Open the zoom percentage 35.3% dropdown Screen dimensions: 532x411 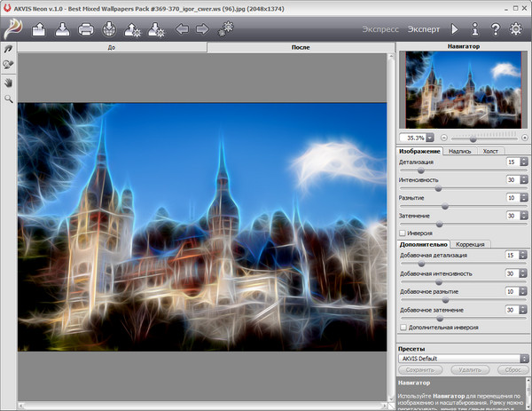coord(430,138)
